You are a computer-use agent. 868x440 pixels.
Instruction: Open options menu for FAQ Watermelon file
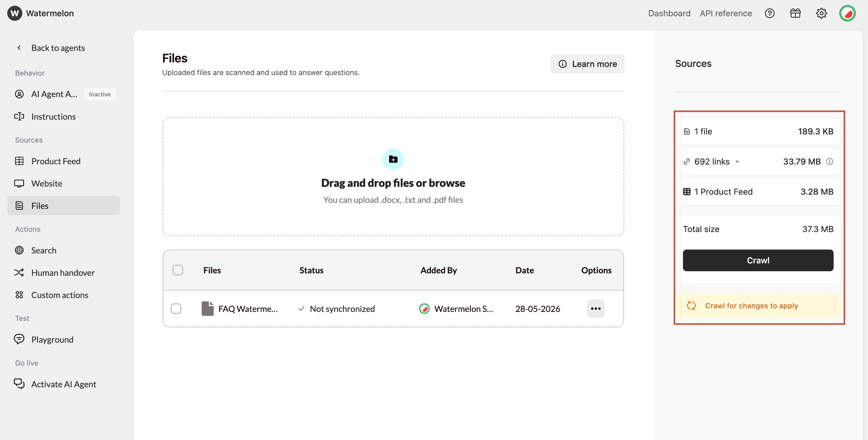[596, 309]
